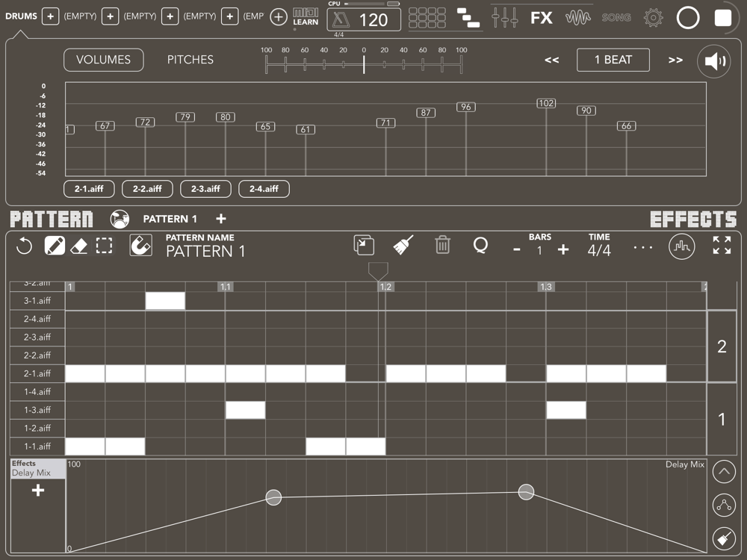Open the 4/4 time signature selector
This screenshot has height=560, width=747.
(599, 249)
